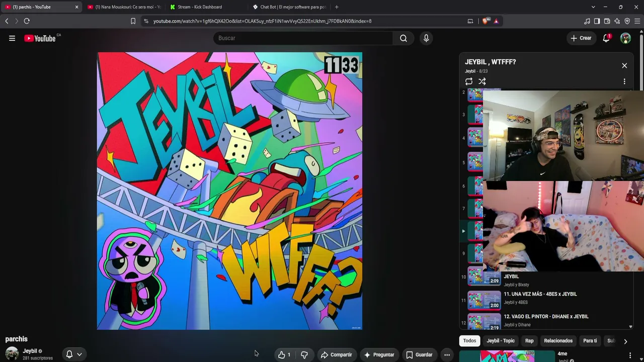644x362 pixels.
Task: Toggle playlist shuffle
Action: (x=482, y=81)
